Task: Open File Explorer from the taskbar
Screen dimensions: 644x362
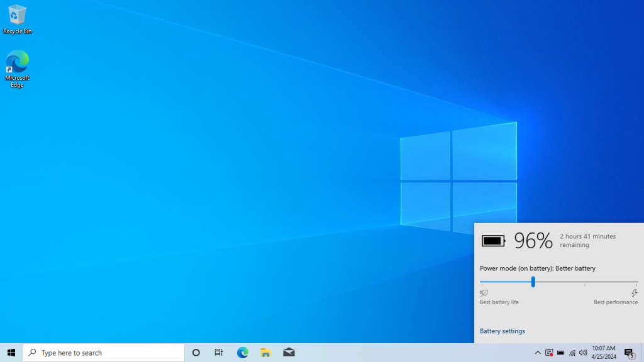Action: [x=265, y=353]
